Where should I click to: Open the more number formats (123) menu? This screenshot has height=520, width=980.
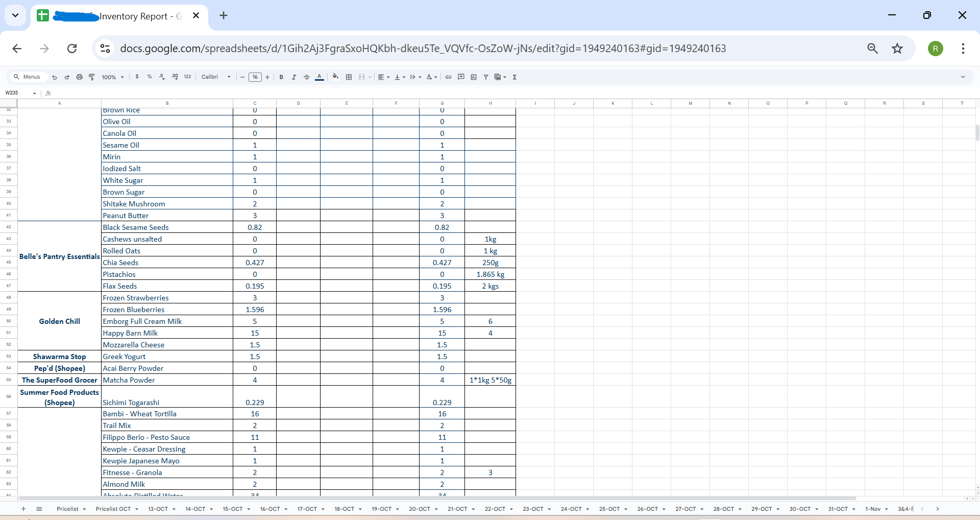click(x=187, y=77)
